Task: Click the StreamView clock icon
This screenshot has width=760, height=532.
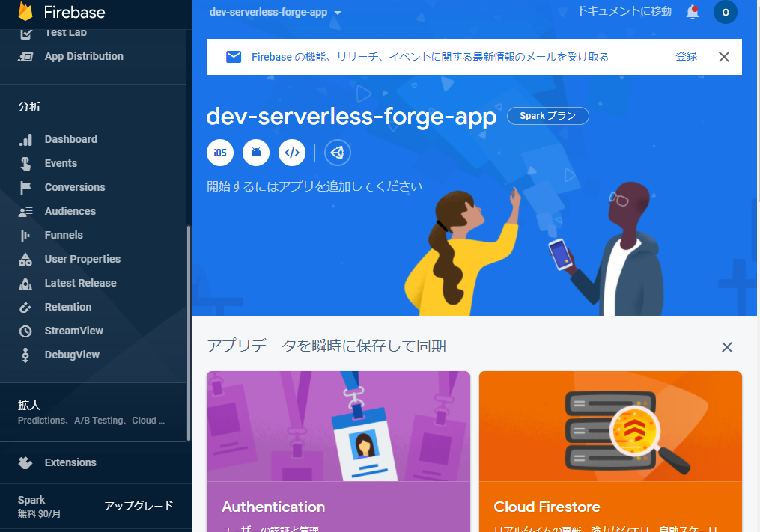Action: (x=25, y=331)
